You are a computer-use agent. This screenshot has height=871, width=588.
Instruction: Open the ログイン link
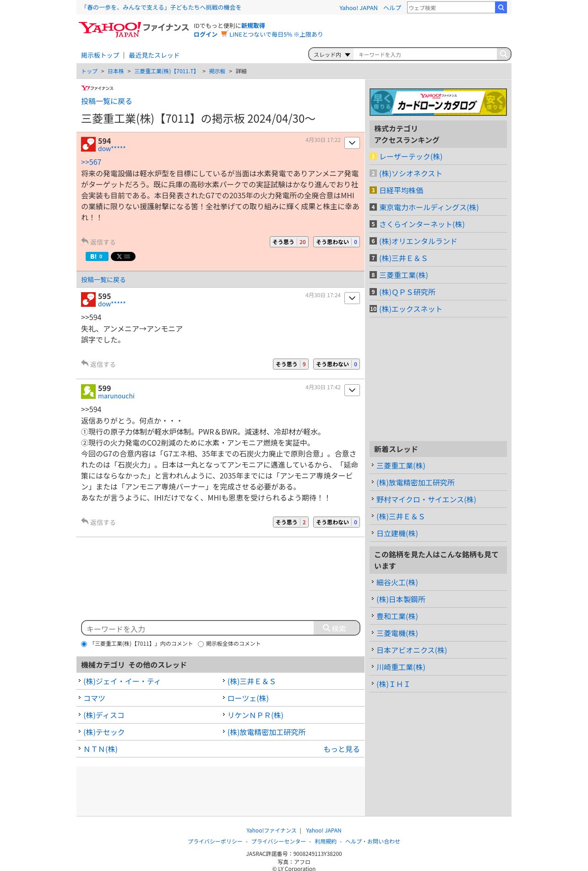(x=206, y=34)
